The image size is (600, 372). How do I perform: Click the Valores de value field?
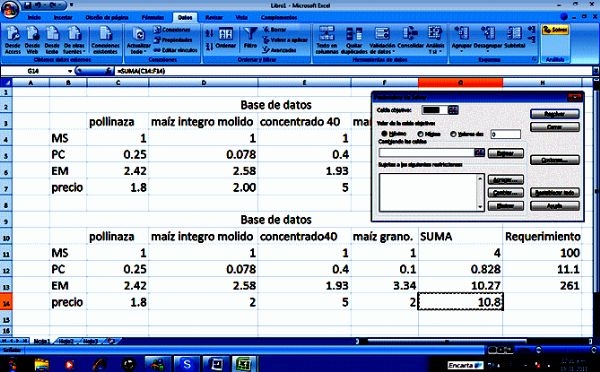(x=505, y=134)
